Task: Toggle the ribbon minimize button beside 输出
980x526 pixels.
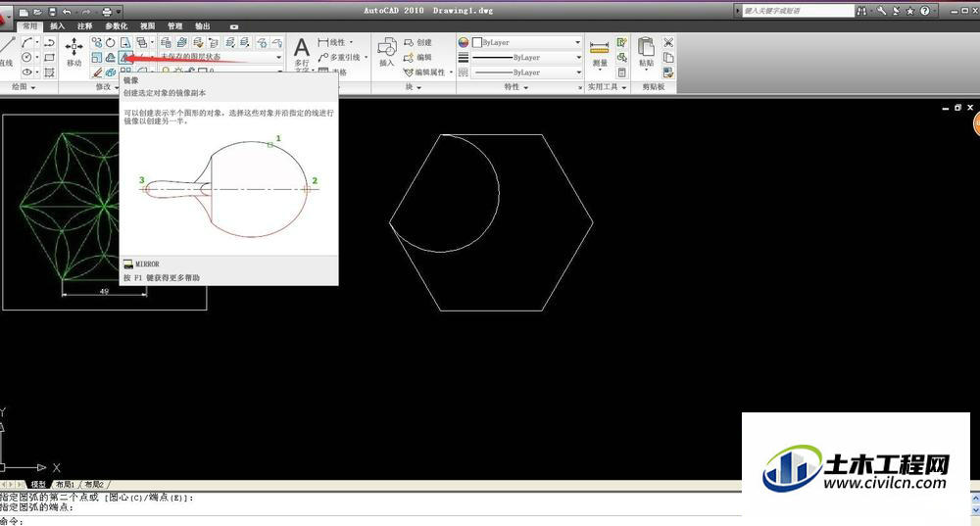Action: [234, 26]
